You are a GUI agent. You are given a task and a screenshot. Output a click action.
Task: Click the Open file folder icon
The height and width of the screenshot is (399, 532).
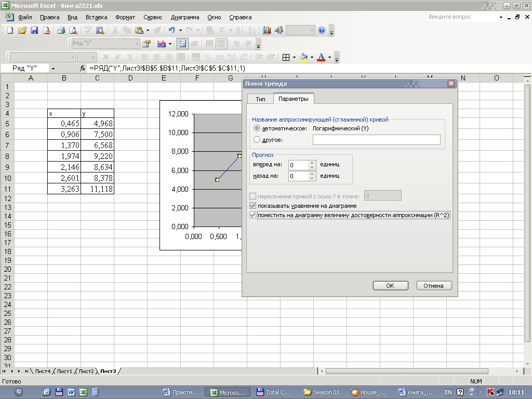click(22, 30)
